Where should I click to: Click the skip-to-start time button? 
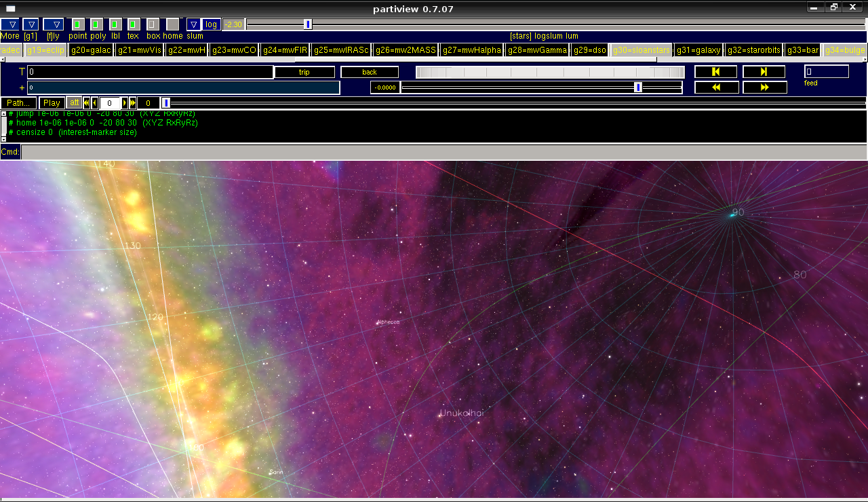click(715, 72)
